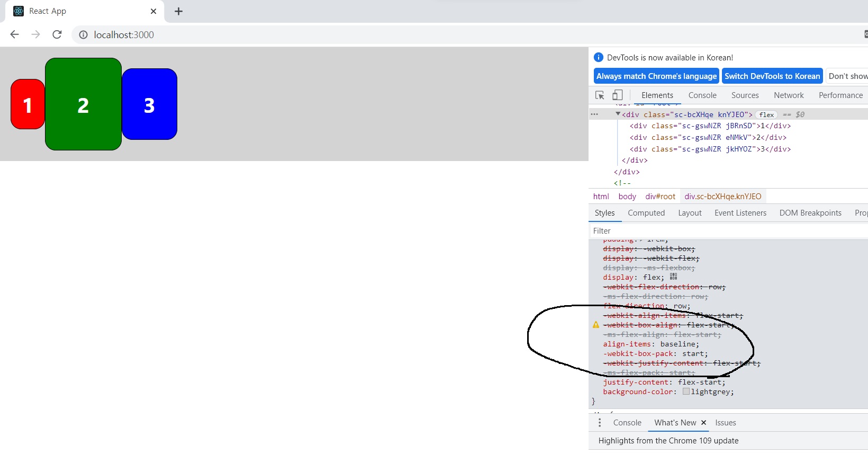
Task: Activate the inspect element picker icon
Action: coord(600,95)
